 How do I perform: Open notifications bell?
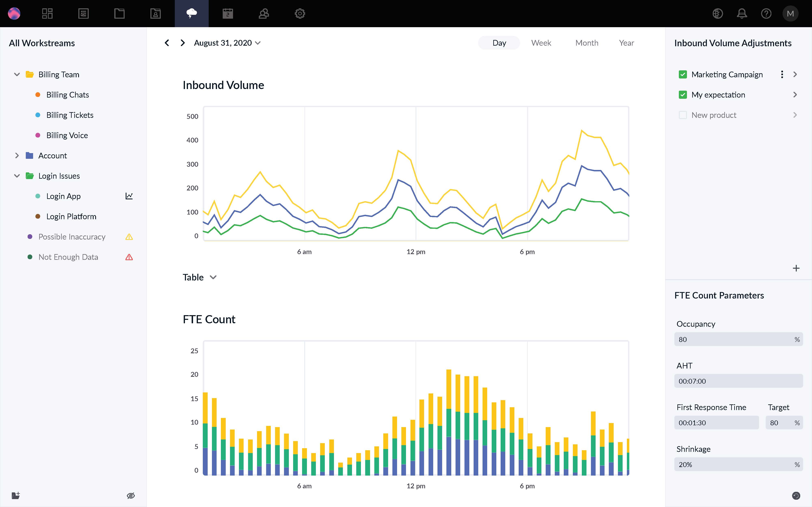coord(742,13)
